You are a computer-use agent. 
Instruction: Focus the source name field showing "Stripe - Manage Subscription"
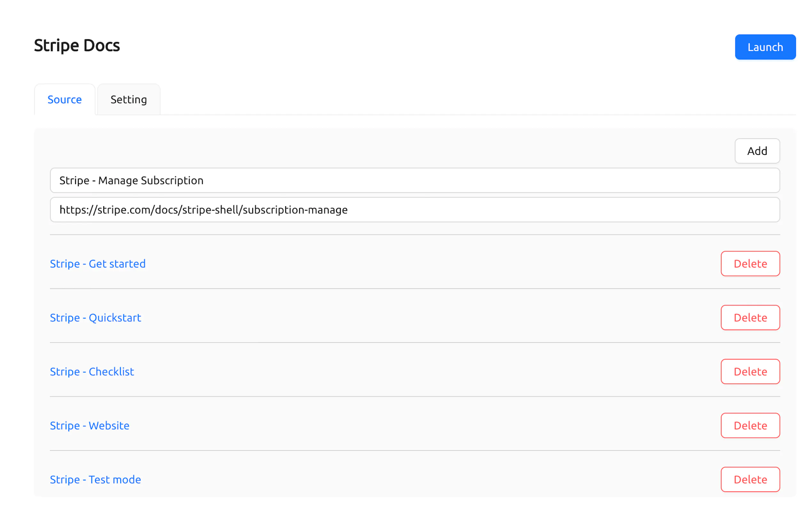[x=415, y=180]
